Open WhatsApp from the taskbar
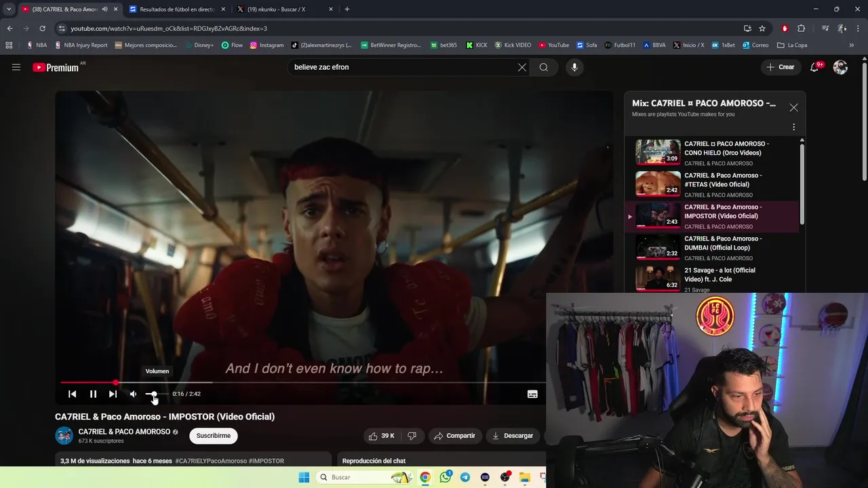Screen dimensions: 868x488 click(x=445, y=477)
